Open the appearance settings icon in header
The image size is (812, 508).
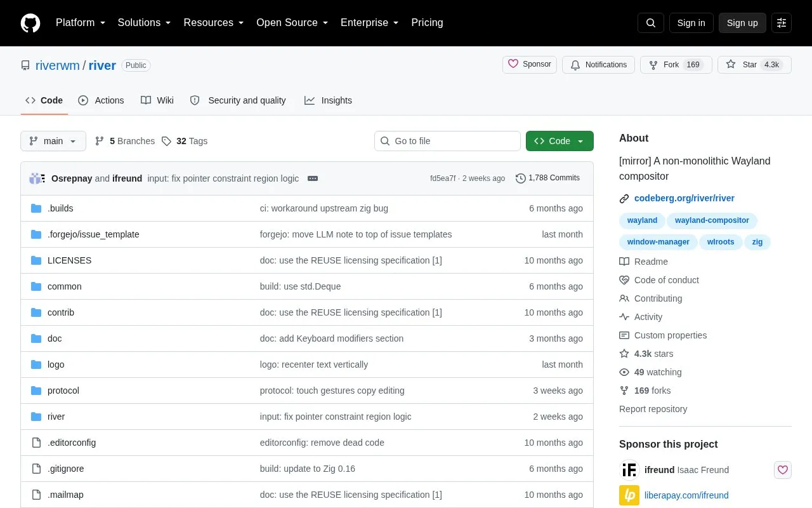(x=782, y=23)
